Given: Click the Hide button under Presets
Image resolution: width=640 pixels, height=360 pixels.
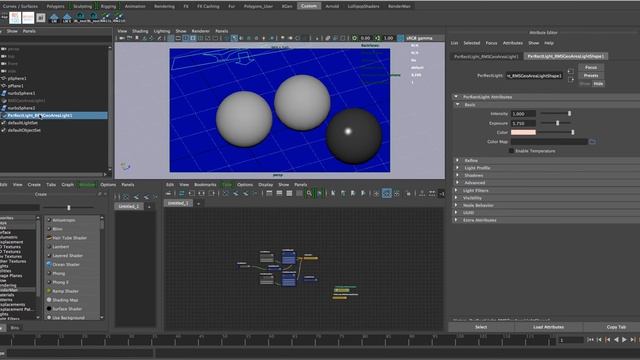Looking at the screenshot, I should point(598,84).
